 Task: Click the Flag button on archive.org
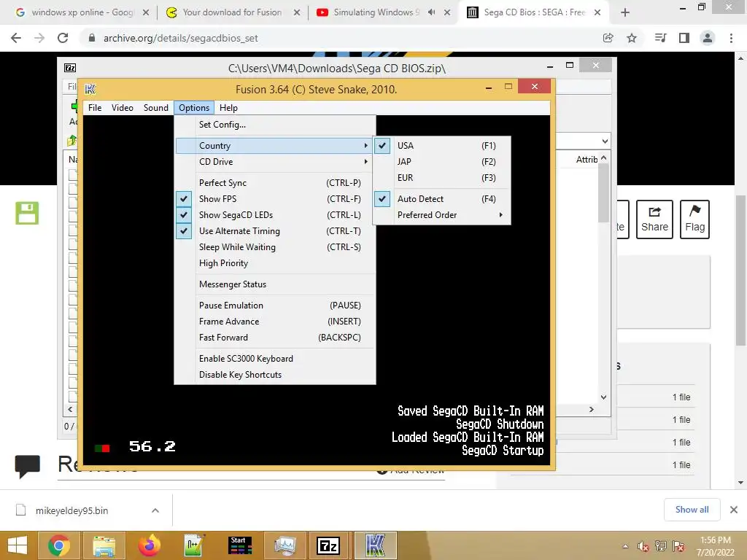694,219
